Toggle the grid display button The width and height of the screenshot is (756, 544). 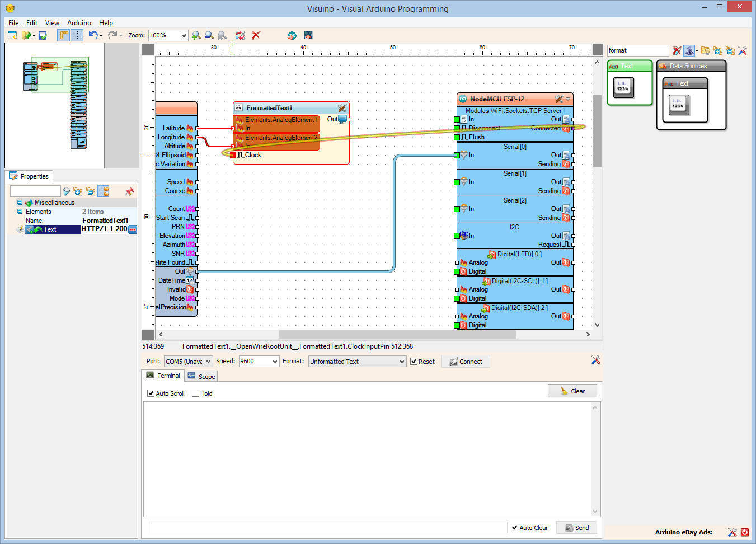point(76,35)
